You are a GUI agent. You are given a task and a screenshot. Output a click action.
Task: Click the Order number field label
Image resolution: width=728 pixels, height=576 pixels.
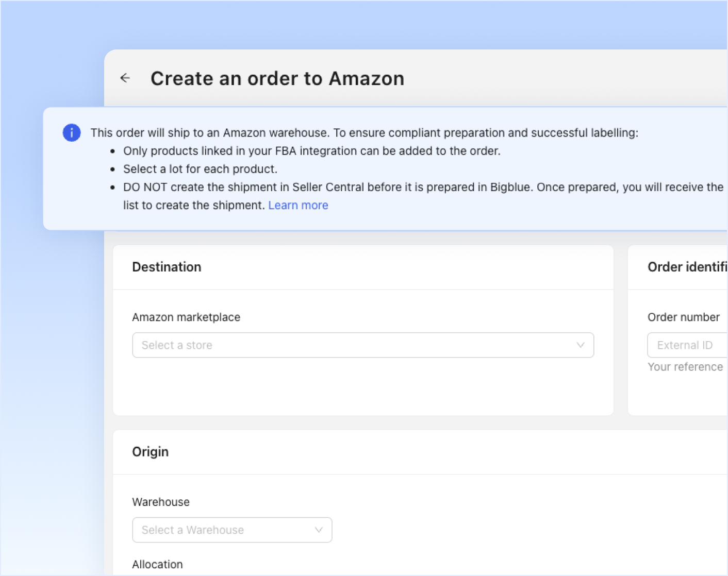[x=684, y=317]
